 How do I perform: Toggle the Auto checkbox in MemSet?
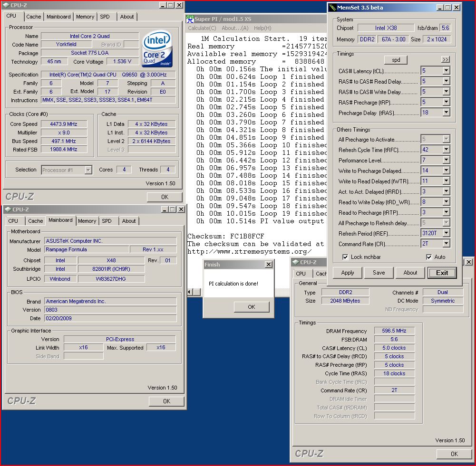[x=429, y=257]
